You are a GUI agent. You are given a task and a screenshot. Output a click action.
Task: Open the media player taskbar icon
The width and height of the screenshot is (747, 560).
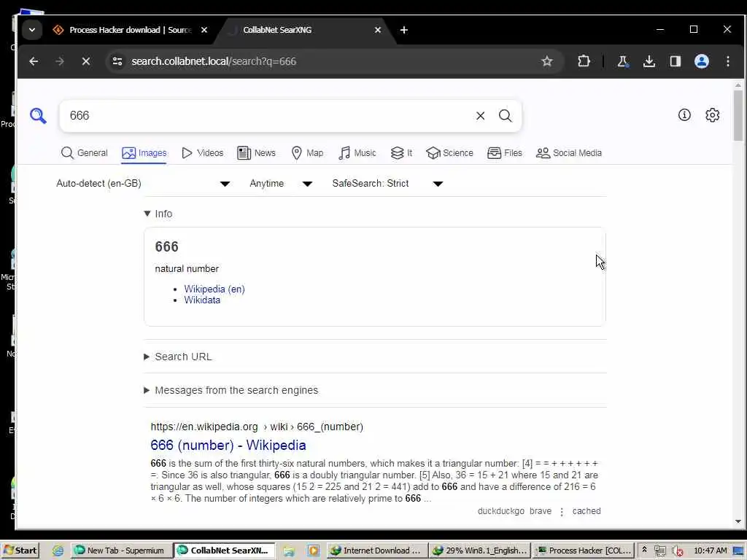pos(314,551)
